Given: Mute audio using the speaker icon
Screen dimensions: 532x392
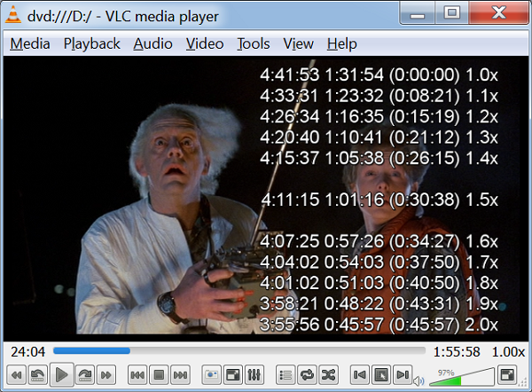Looking at the screenshot, I should click(x=419, y=381).
